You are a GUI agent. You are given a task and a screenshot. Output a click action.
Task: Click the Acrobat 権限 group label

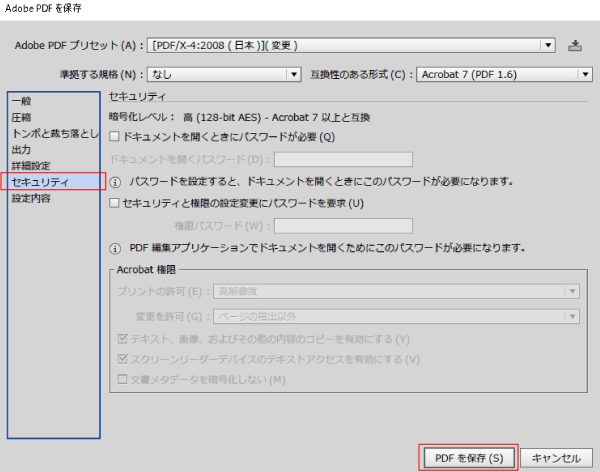point(146,269)
